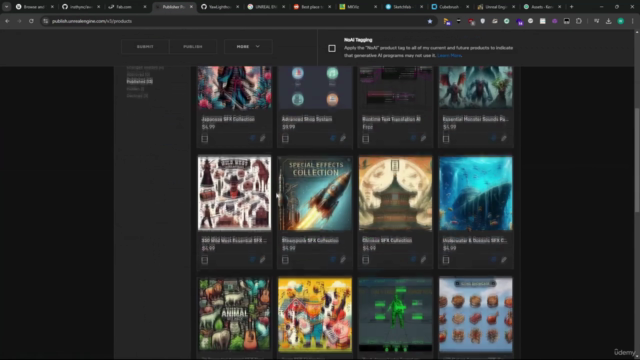This screenshot has height=360, width=640.
Task: Open the Animal collection thumbnail
Action: [234, 314]
